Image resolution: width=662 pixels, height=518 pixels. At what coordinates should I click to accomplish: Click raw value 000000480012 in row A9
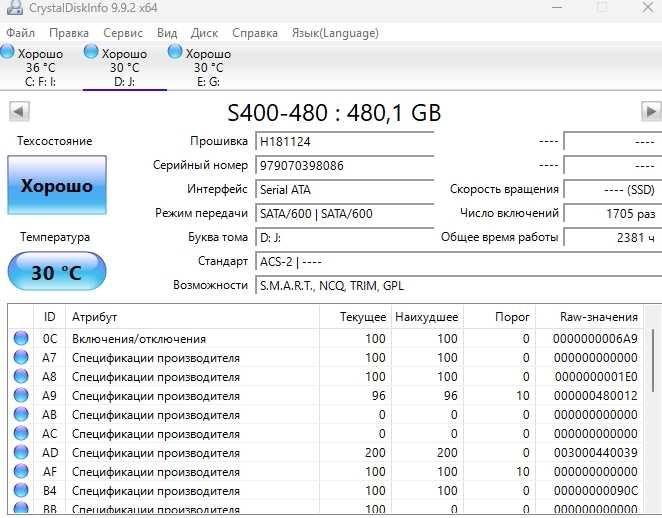596,396
